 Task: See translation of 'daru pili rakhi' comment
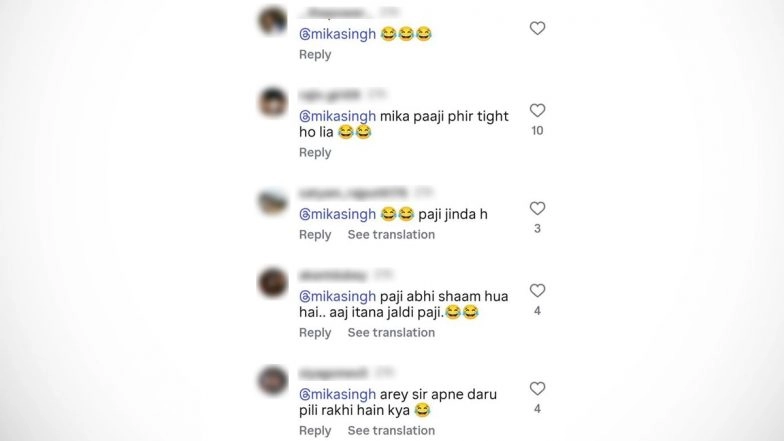click(x=392, y=430)
